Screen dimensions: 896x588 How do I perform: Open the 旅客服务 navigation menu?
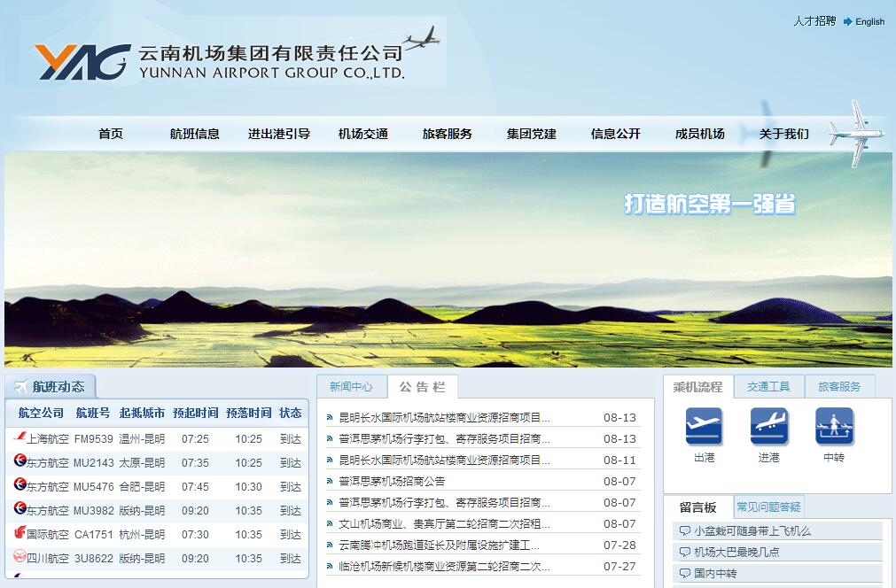(448, 135)
